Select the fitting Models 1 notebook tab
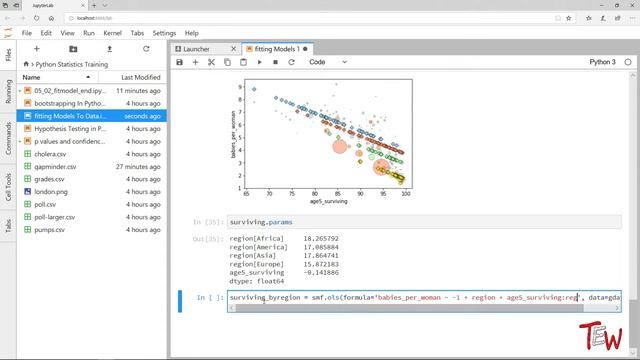 point(277,49)
